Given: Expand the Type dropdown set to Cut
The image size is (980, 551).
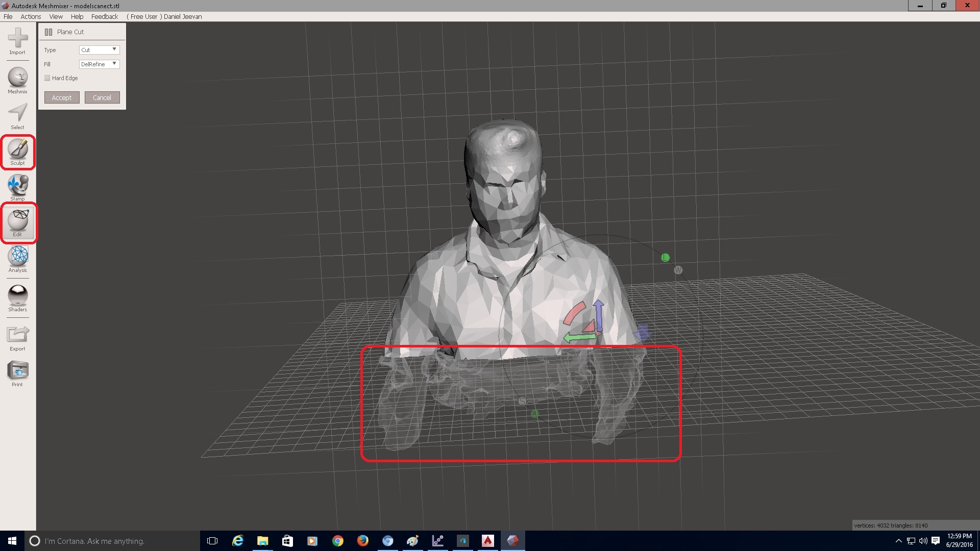Looking at the screenshot, I should 100,50.
